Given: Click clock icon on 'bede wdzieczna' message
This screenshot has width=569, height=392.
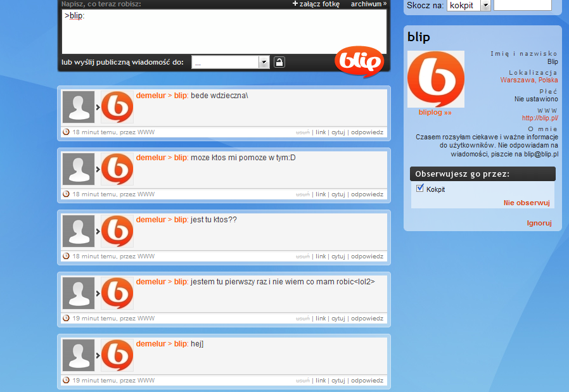Looking at the screenshot, I should coord(66,132).
